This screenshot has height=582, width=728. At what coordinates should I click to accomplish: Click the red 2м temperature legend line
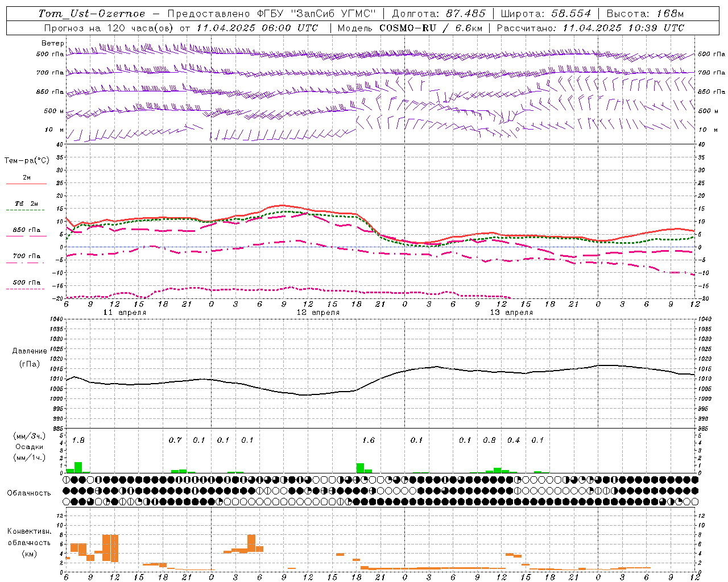(26, 184)
